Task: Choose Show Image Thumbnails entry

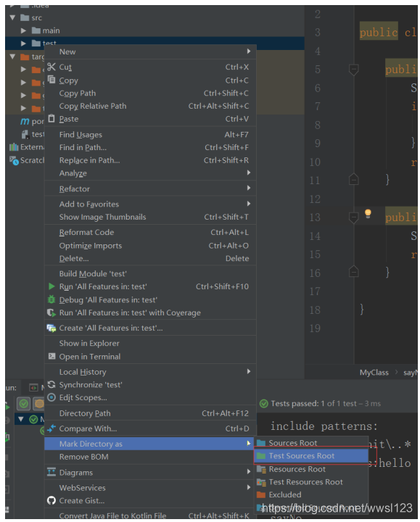Action: pyautogui.click(x=150, y=217)
